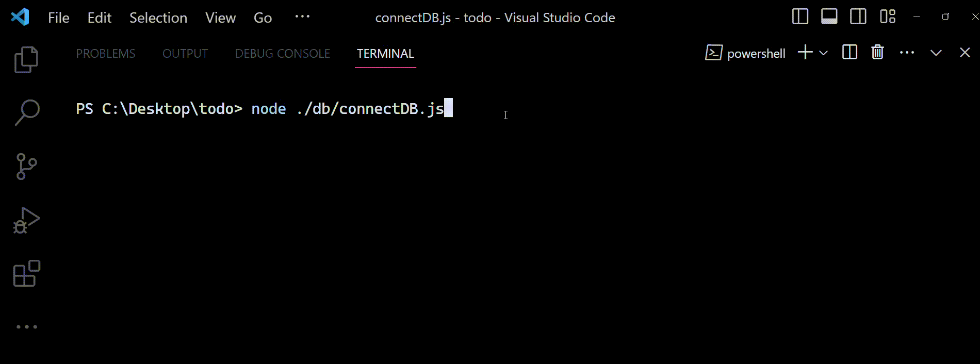
Task: Switch to the DEBUG CONSOLE tab
Action: tap(283, 53)
